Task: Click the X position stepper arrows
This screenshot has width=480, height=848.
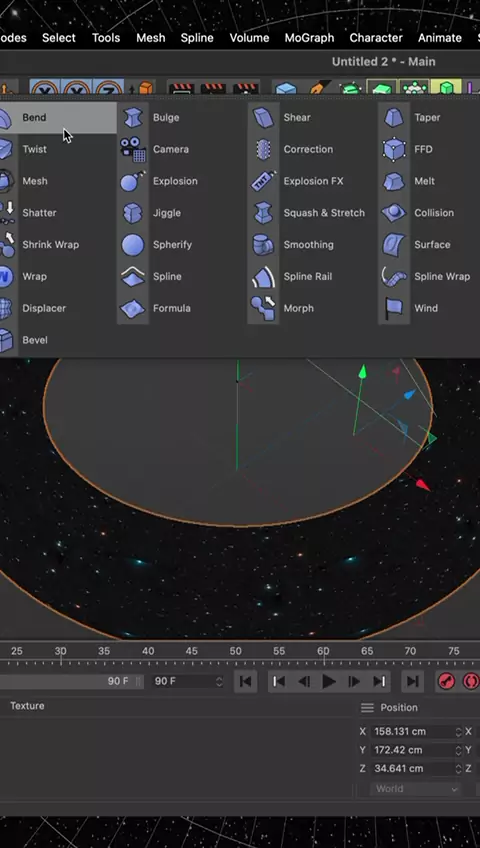Action: coord(458,732)
